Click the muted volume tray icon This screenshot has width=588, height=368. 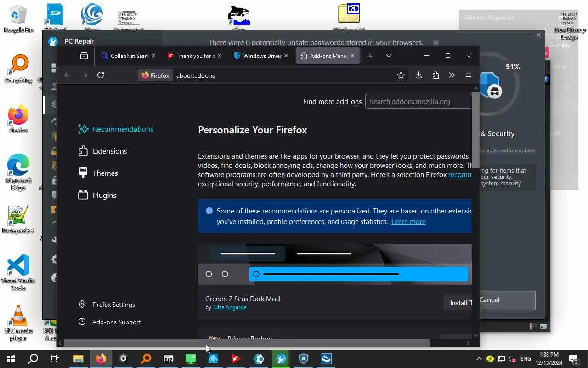click(512, 359)
